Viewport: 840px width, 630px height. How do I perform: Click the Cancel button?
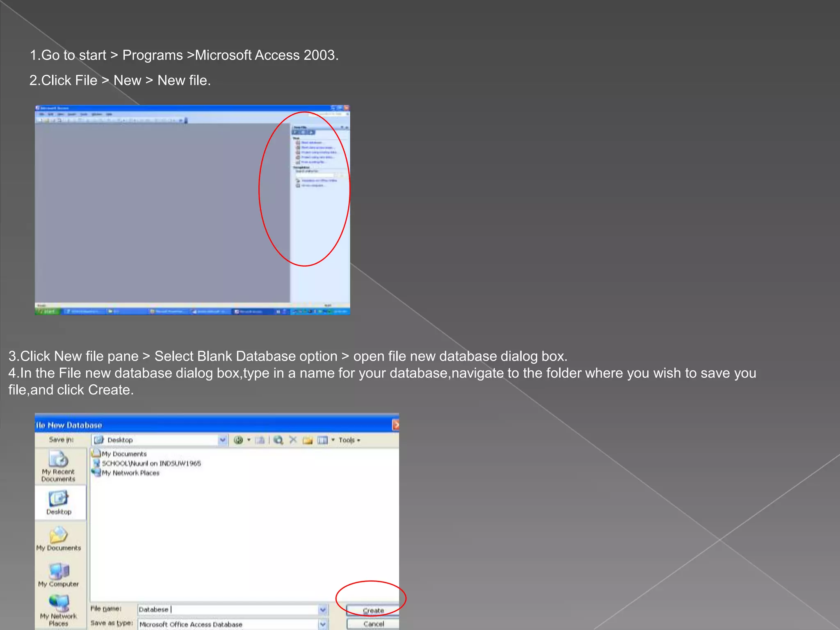[x=373, y=624]
